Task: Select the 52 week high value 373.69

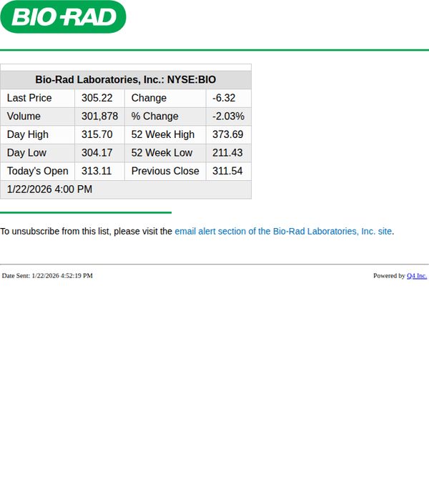Action: [227, 134]
